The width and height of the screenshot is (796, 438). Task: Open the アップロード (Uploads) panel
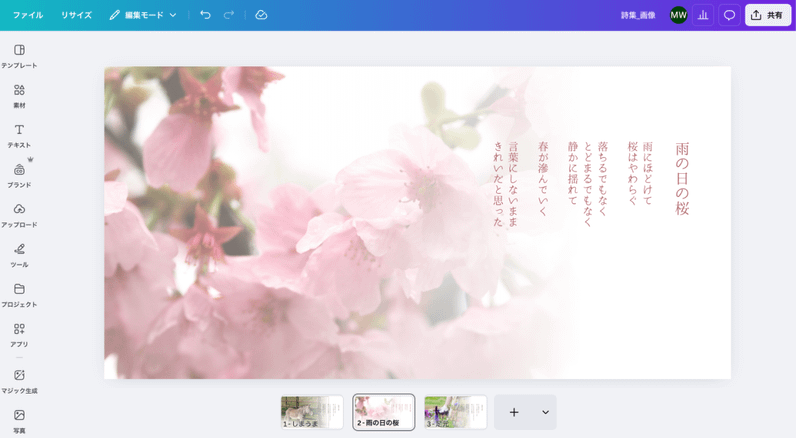tap(19, 216)
